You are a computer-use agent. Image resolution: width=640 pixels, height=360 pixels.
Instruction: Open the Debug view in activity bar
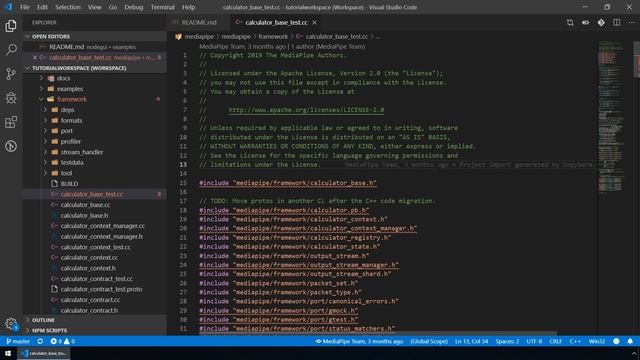click(x=11, y=98)
